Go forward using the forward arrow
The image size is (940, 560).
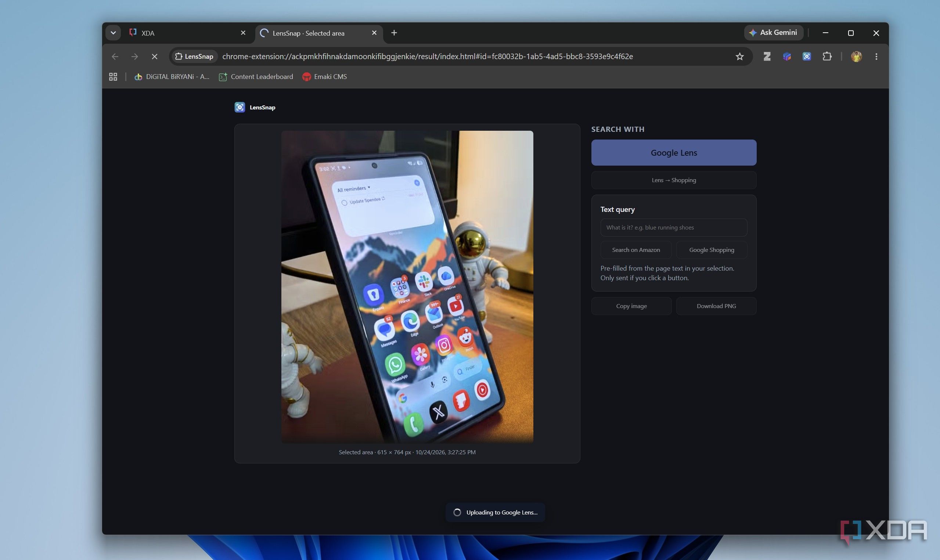coord(135,57)
